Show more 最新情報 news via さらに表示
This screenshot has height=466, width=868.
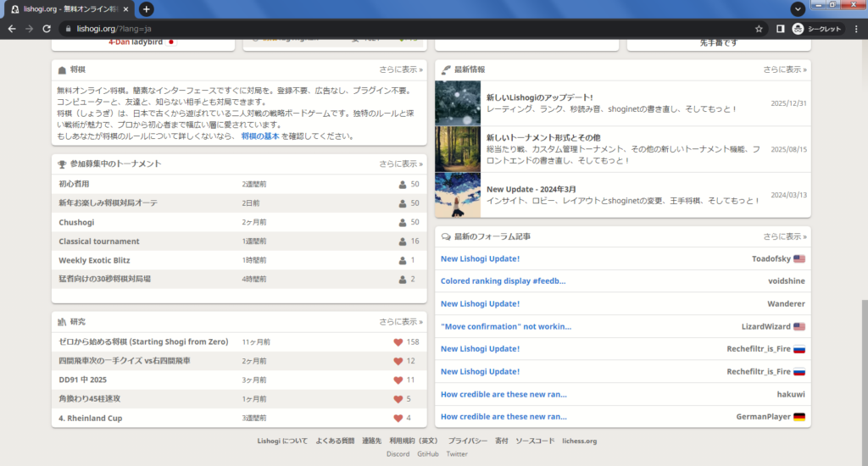point(785,69)
